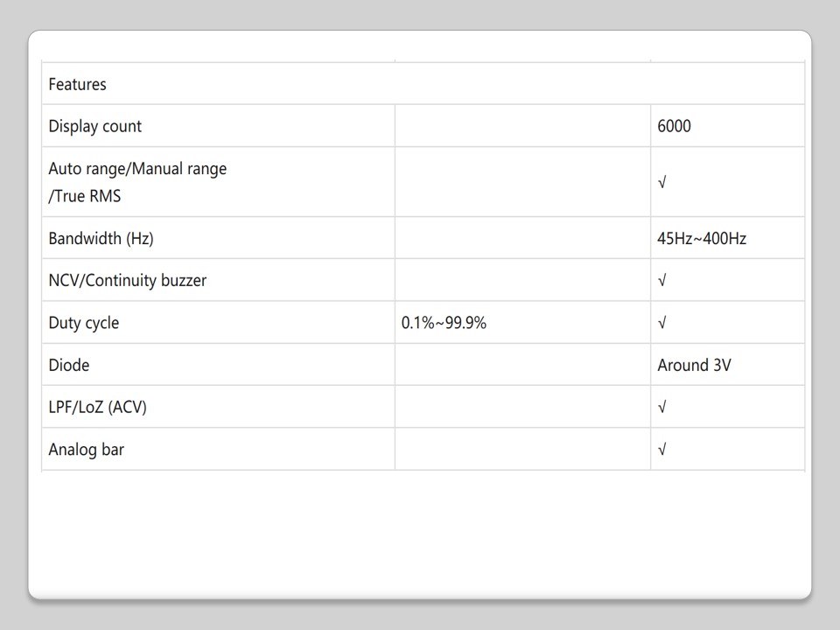
Task: Click the checkmark in Duty cycle row
Action: click(x=662, y=322)
